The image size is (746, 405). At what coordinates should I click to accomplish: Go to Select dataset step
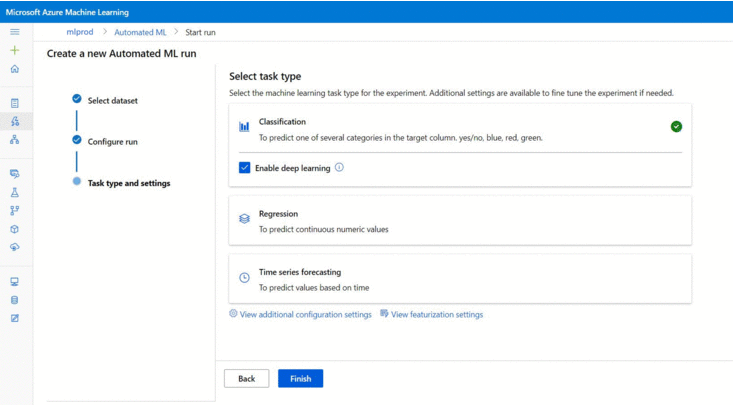[112, 100]
